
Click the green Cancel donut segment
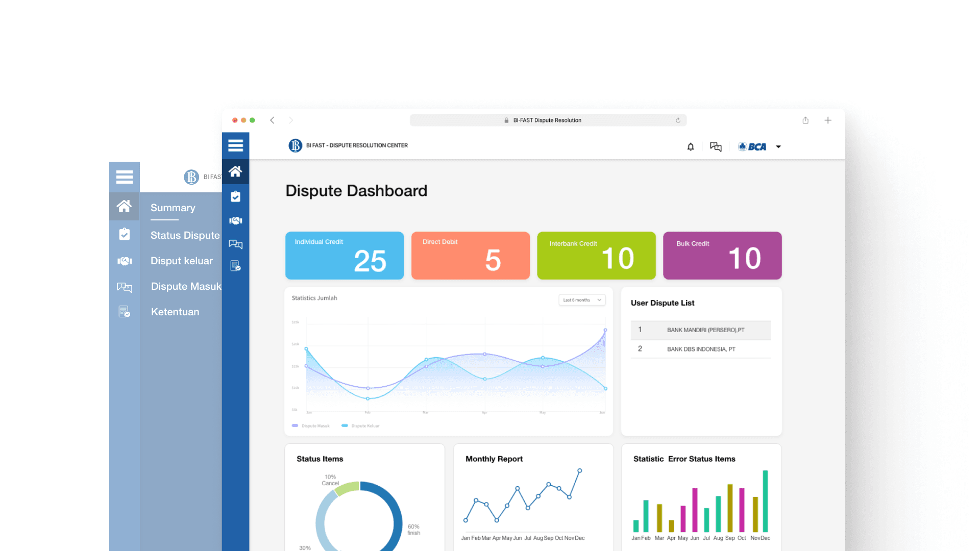click(348, 487)
